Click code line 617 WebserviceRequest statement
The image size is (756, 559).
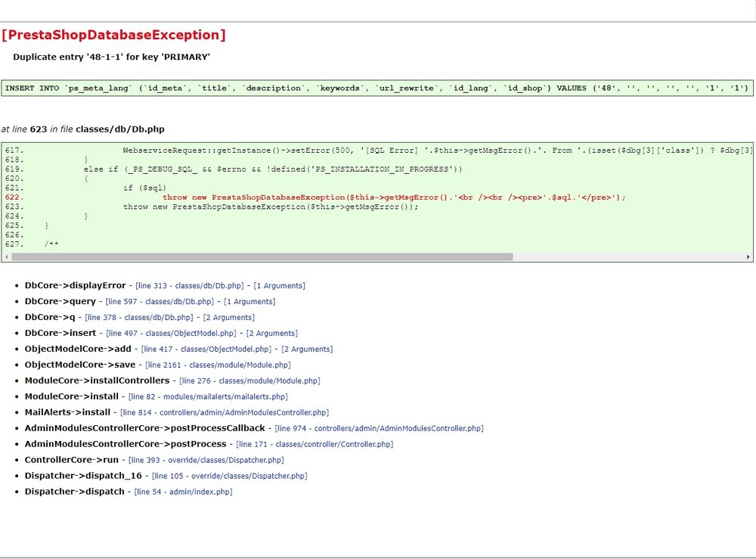click(437, 151)
